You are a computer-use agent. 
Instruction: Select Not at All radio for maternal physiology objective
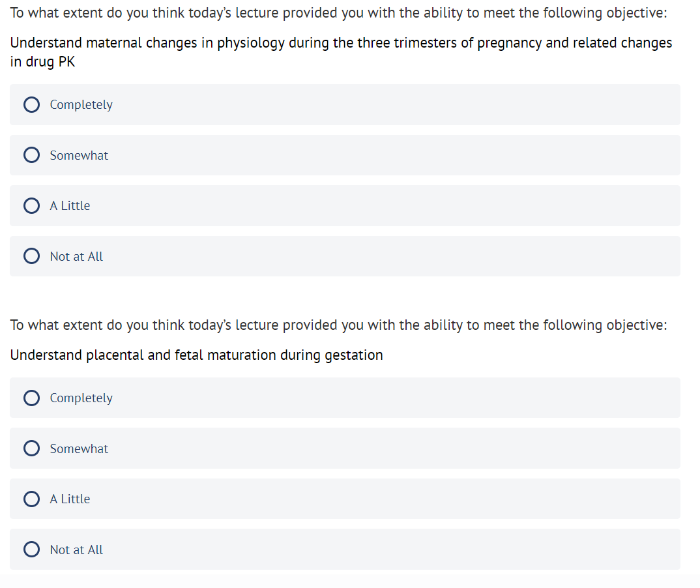pyautogui.click(x=31, y=256)
